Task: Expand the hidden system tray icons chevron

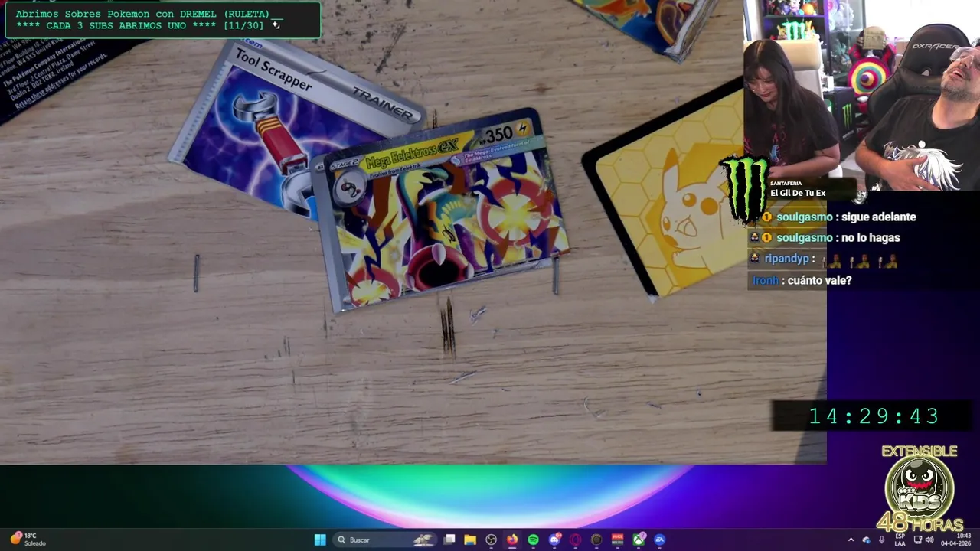Action: click(x=851, y=540)
